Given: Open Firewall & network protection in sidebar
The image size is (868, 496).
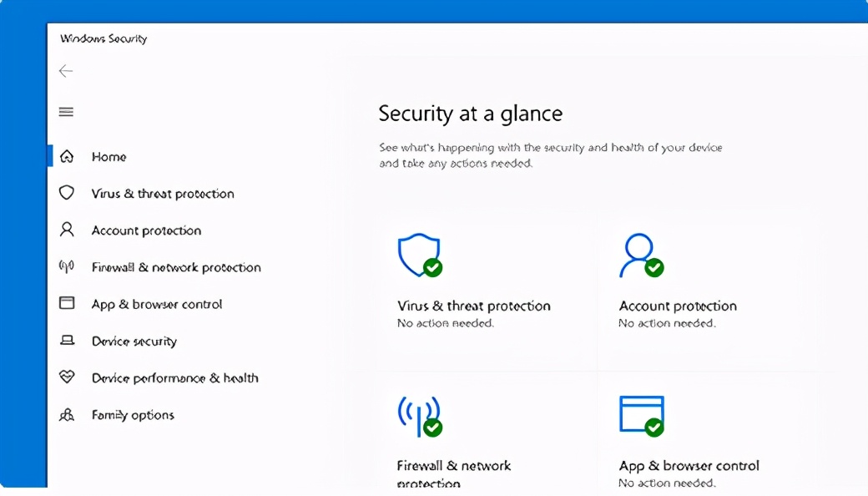Looking at the screenshot, I should 176,267.
